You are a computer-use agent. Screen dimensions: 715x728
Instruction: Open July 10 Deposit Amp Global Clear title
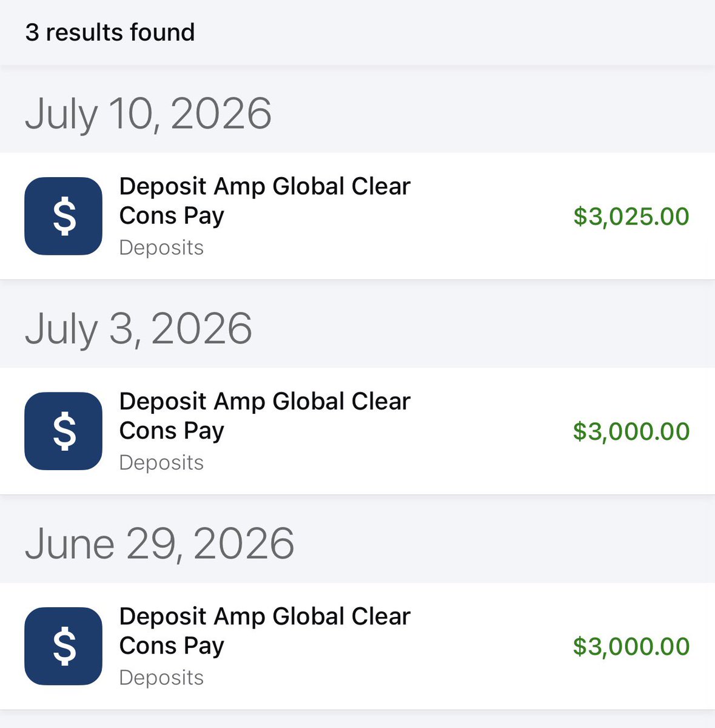[265, 187]
